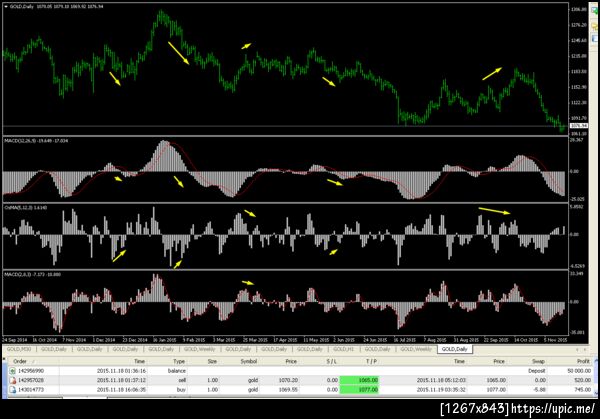
Task: Click the green T/P cell 1077.00
Action: click(359, 390)
